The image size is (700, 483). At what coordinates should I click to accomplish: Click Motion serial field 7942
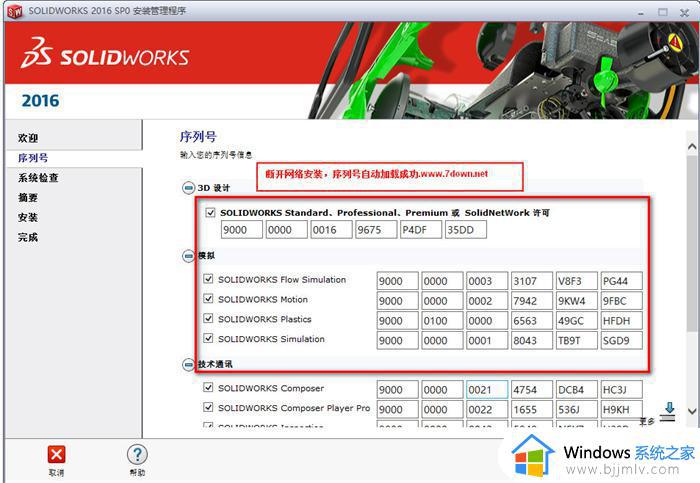(532, 301)
